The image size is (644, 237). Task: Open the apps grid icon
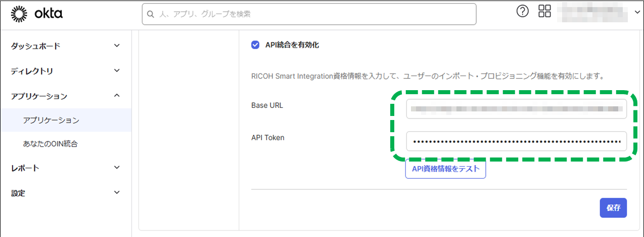click(x=545, y=11)
